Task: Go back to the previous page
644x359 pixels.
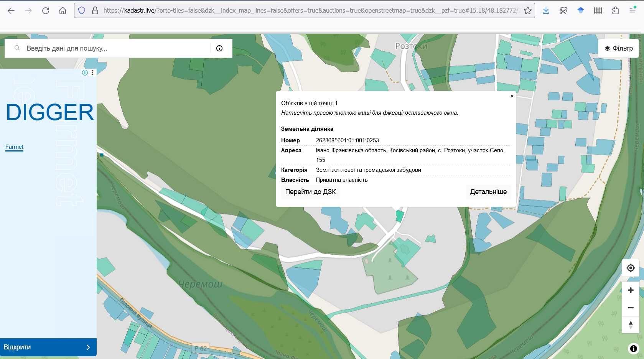Action: [x=11, y=11]
